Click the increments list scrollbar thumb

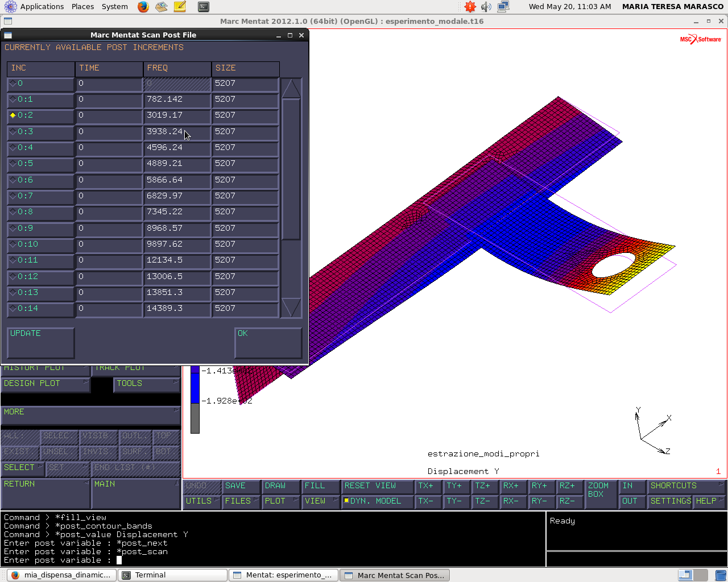click(x=291, y=169)
